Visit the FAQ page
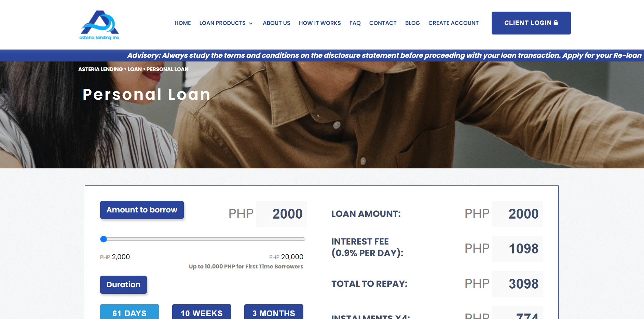The image size is (644, 319). point(355,23)
